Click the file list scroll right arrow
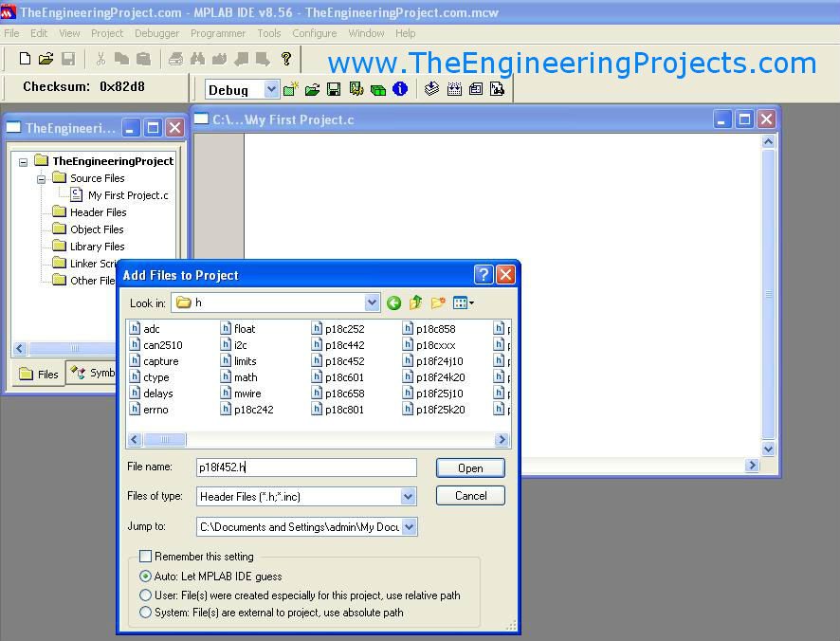The width and height of the screenshot is (840, 641). [502, 439]
